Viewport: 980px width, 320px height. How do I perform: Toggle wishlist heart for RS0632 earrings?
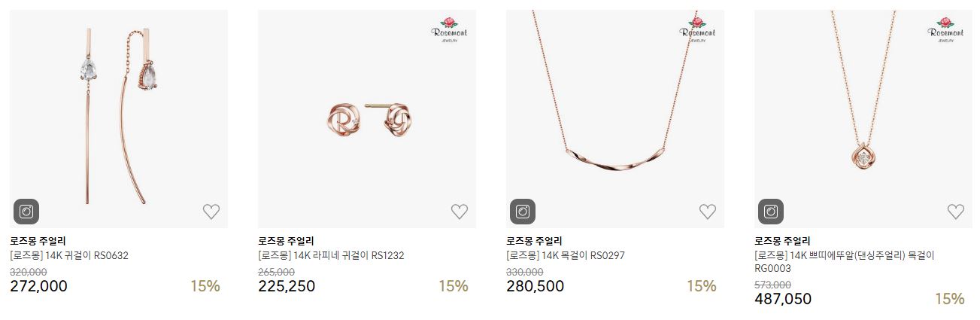[211, 212]
